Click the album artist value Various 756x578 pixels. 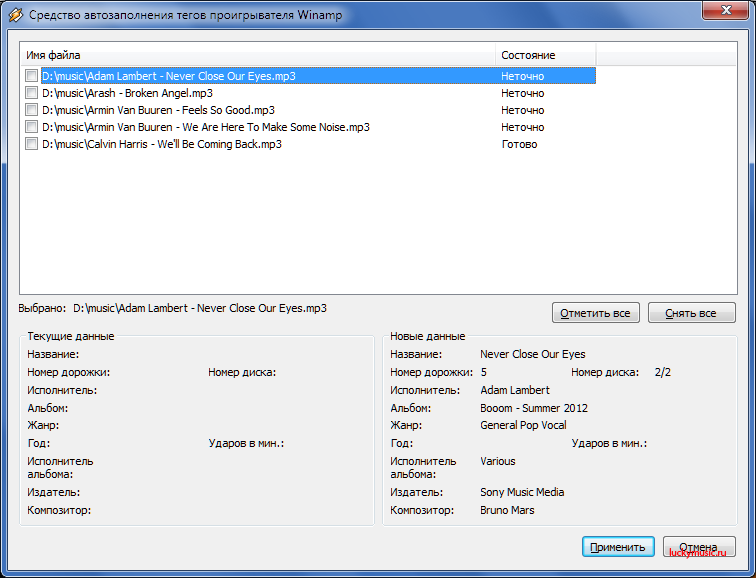[x=498, y=461]
